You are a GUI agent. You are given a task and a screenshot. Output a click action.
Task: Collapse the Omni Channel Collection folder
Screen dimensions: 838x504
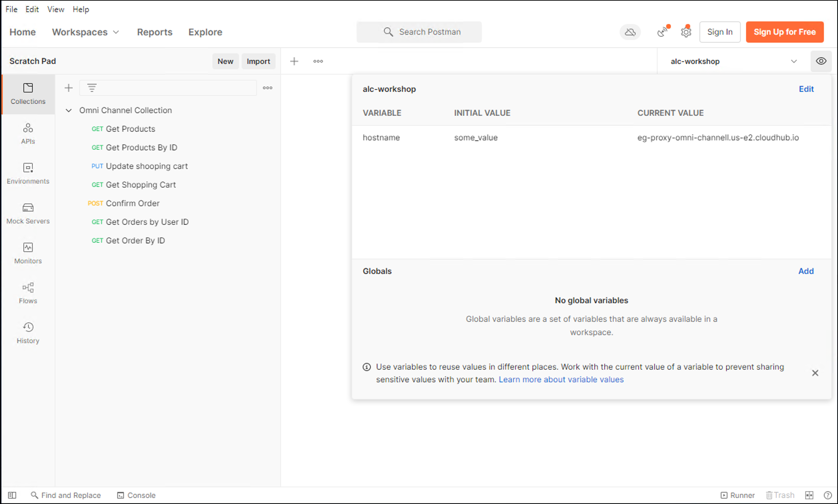69,110
